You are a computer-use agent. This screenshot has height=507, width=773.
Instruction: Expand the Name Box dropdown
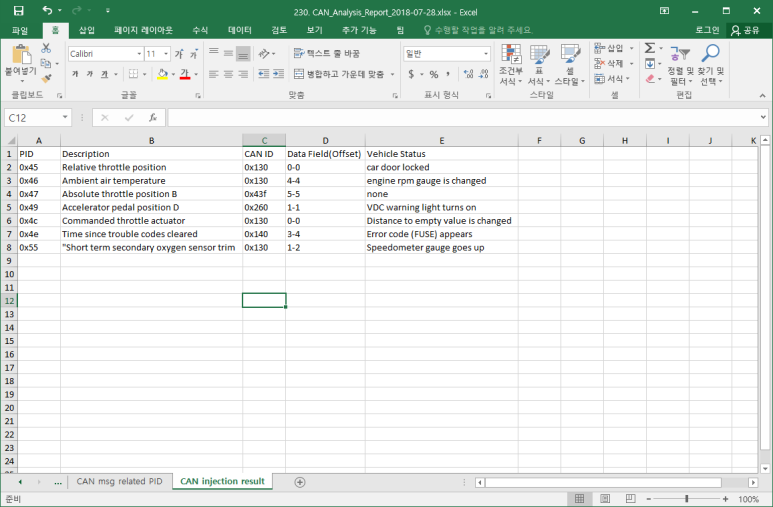(65, 117)
